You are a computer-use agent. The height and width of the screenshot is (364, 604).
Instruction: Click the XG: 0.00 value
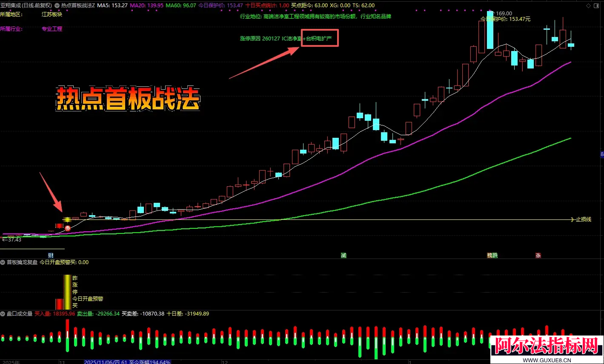pyautogui.click(x=340, y=6)
